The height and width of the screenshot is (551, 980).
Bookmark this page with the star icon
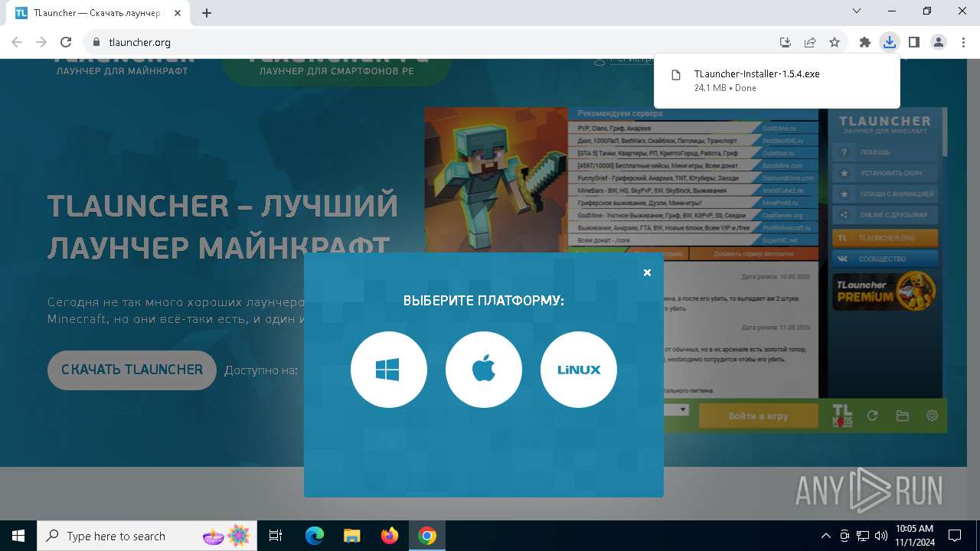835,42
